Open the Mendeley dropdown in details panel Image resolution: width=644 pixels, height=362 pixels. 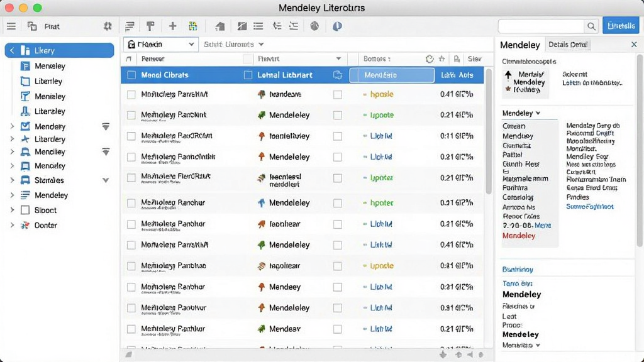[x=521, y=113]
